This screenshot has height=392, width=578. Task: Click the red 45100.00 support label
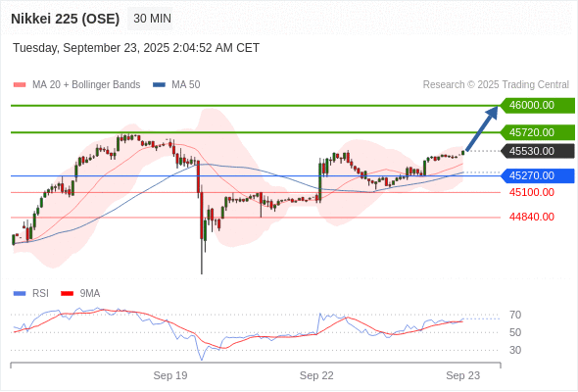coord(532,192)
